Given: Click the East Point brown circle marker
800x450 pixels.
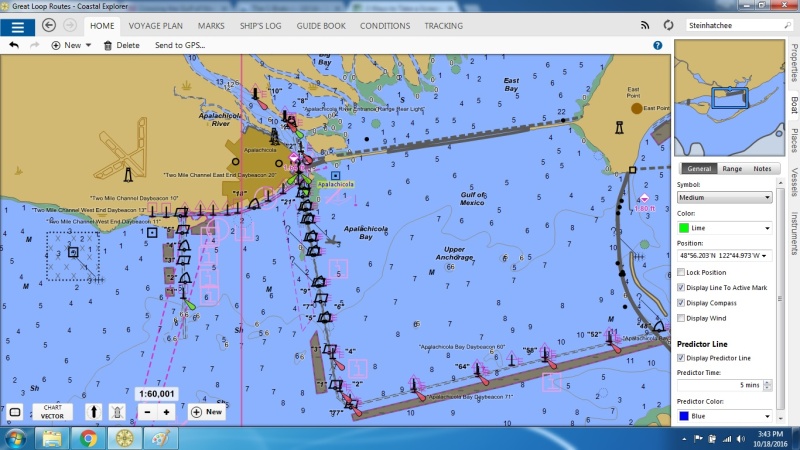Looking at the screenshot, I should click(x=637, y=108).
